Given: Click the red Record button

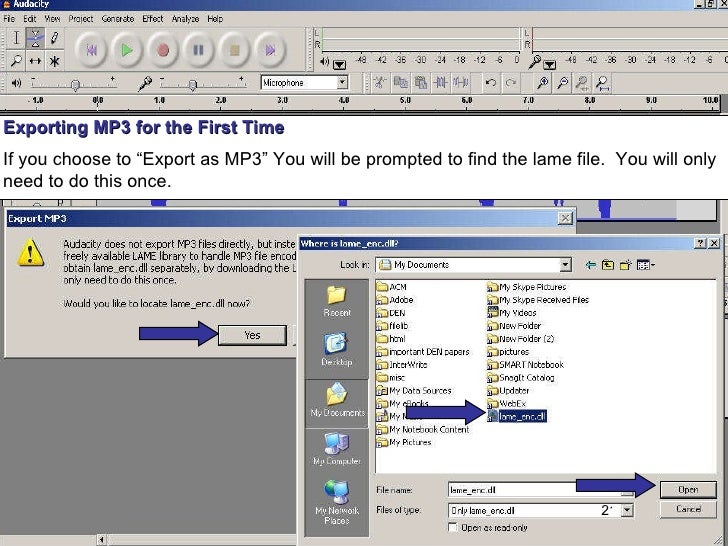Looking at the screenshot, I should click(x=162, y=50).
